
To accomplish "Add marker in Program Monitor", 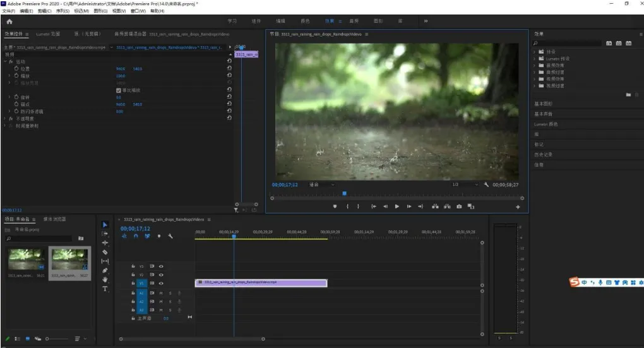I will click(335, 207).
